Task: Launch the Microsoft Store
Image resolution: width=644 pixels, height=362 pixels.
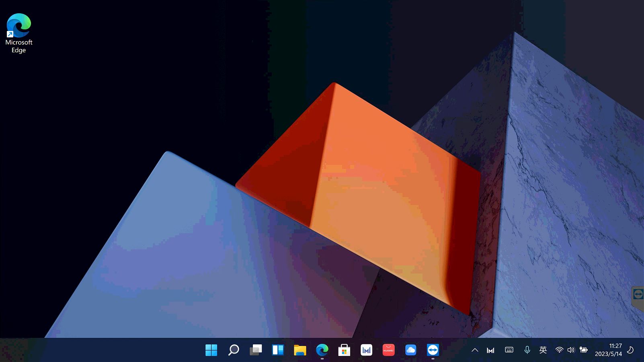Action: (344, 350)
